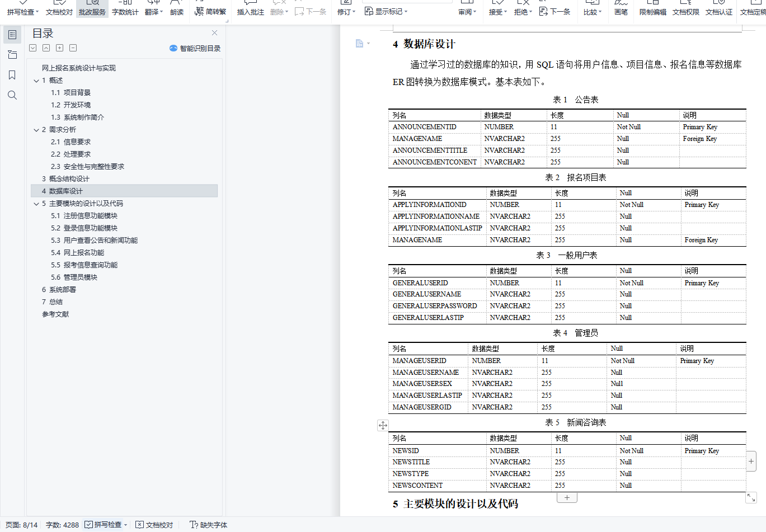766x532 pixels.
Task: Open the search icon in the sidebar
Action: click(12, 95)
